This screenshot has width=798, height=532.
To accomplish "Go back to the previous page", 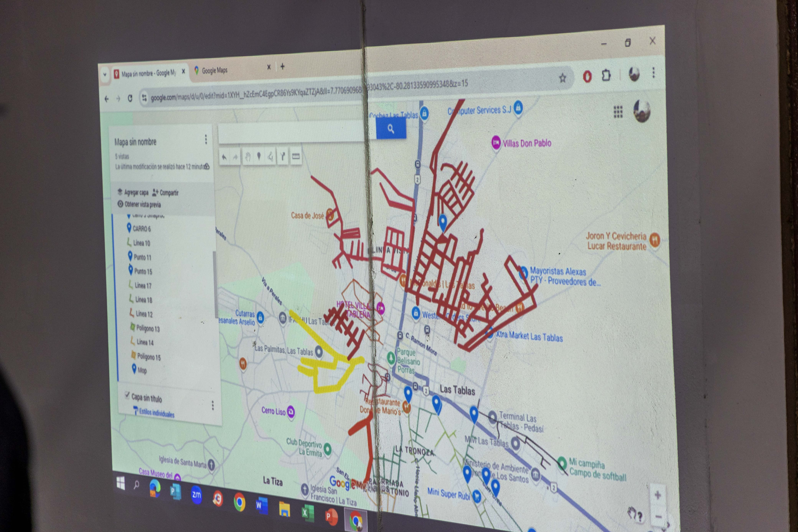I will [106, 99].
